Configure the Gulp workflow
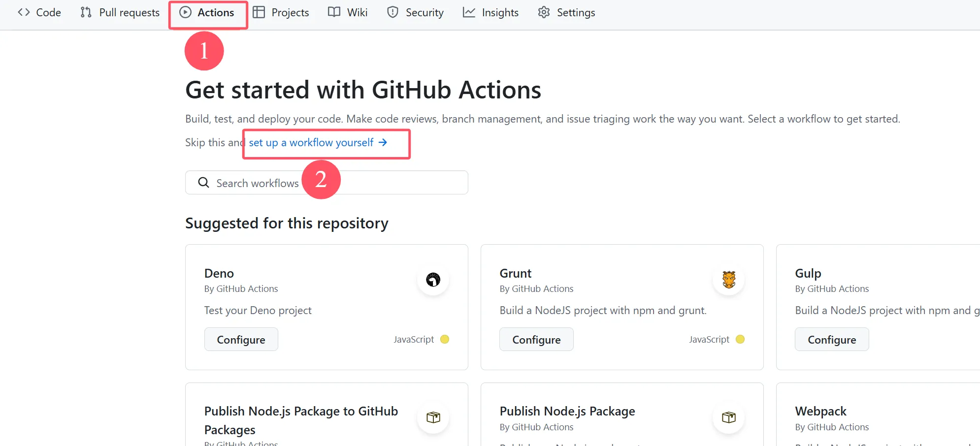Screen dimensions: 980x446 832,340
